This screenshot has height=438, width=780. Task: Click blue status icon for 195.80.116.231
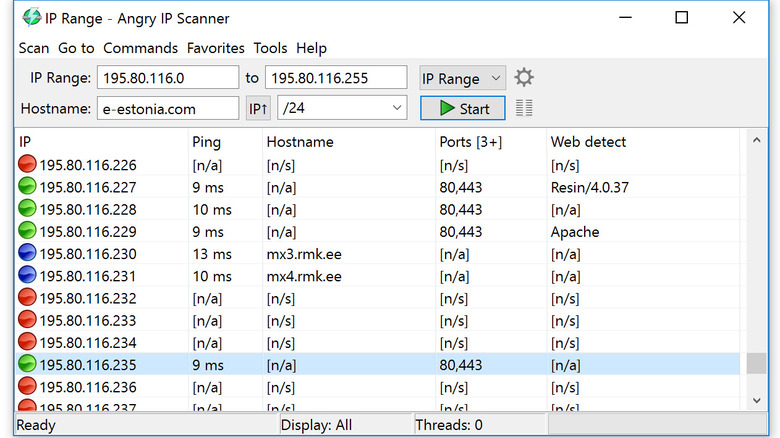tap(28, 276)
